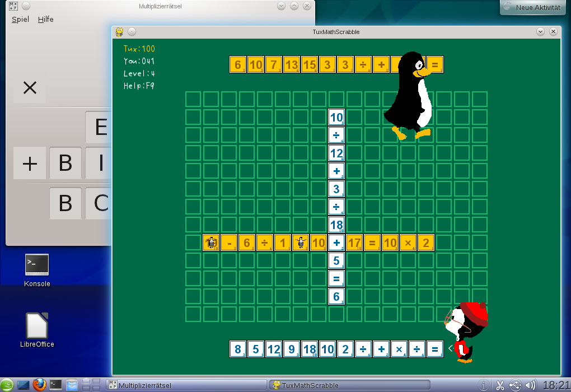This screenshot has width=571, height=392.
Task: Click the show-desktop icon in the panel
Action: pyautogui.click(x=23, y=385)
